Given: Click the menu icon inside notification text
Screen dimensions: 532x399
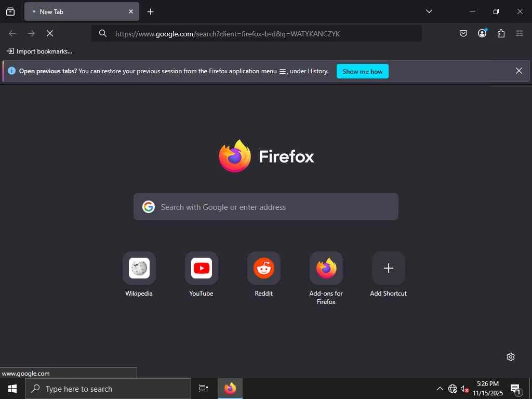Looking at the screenshot, I should click(x=282, y=71).
